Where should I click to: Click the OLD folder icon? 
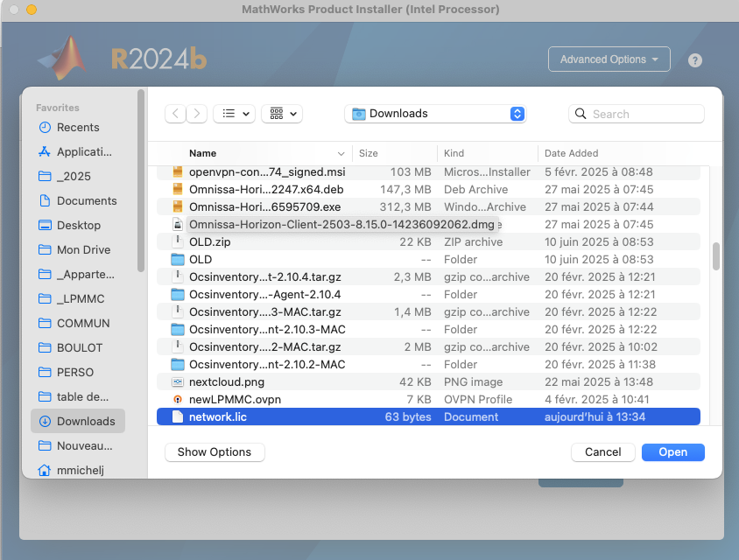click(177, 260)
